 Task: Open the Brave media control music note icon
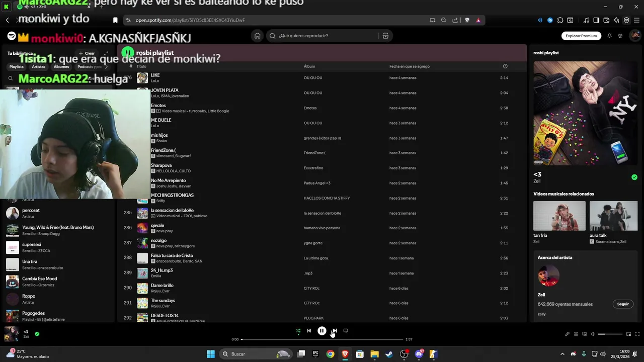click(586, 20)
